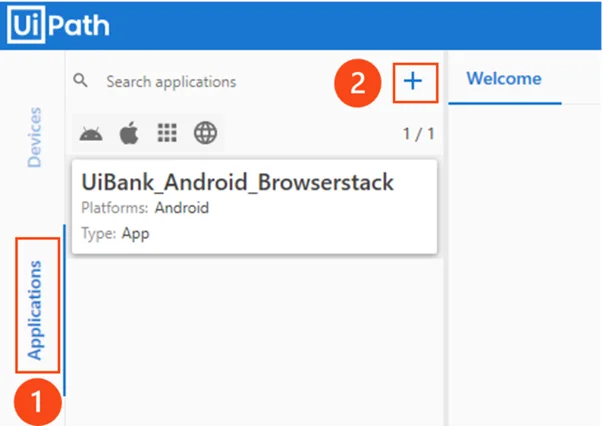The width and height of the screenshot is (603, 426).
Task: Select the grid apps filter icon
Action: pos(166,133)
